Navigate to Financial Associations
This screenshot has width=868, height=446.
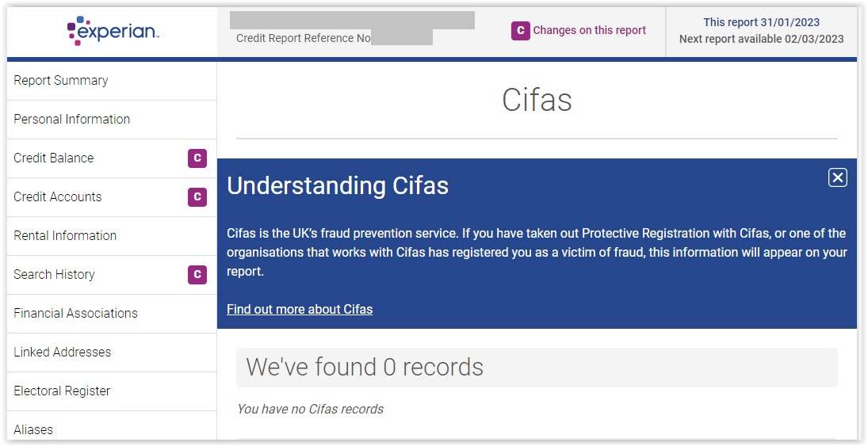[112, 313]
